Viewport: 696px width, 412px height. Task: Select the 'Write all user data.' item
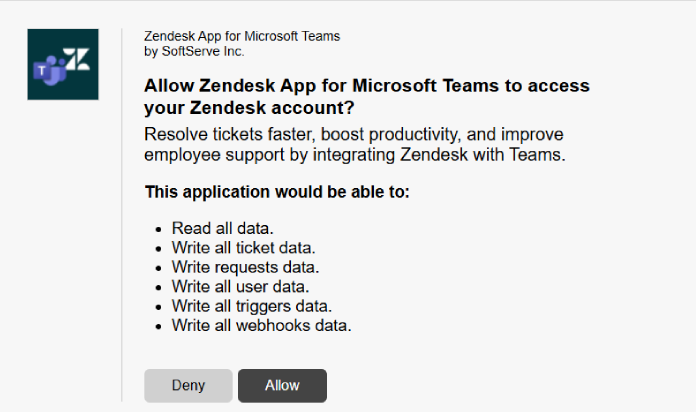(241, 287)
